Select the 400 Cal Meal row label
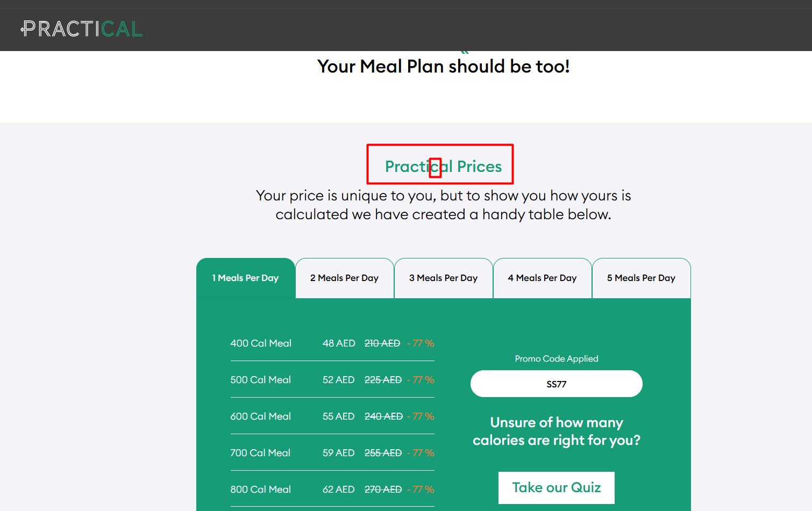Viewport: 812px width, 511px height. (261, 343)
